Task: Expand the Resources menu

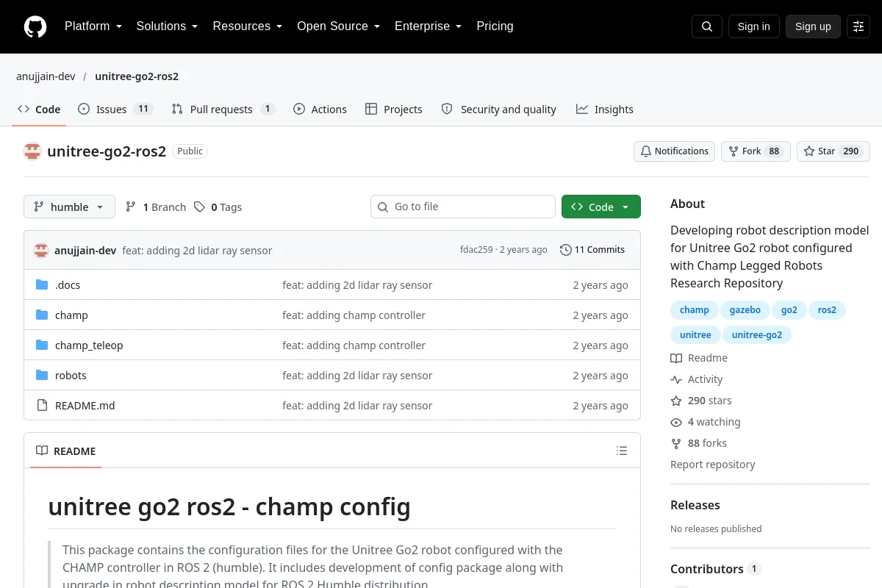Action: click(x=248, y=26)
